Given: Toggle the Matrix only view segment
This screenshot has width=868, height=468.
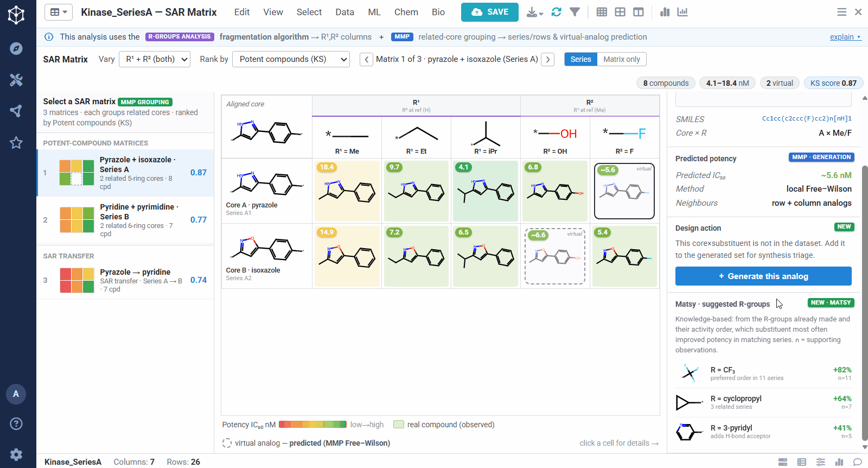Looking at the screenshot, I should point(621,59).
